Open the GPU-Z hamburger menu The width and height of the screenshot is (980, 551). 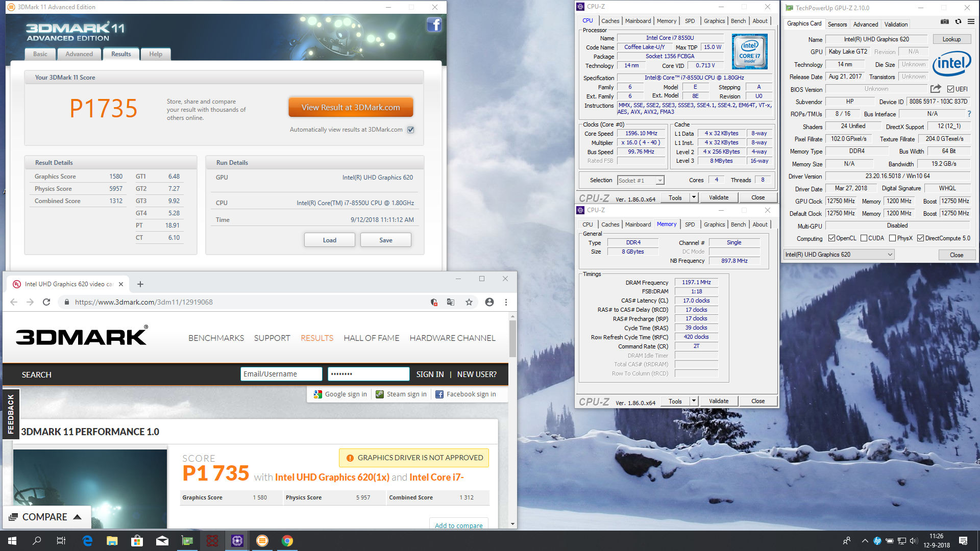tap(971, 21)
